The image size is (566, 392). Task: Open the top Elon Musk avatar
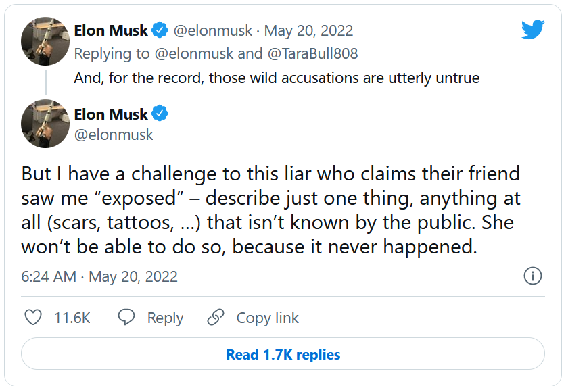45,40
